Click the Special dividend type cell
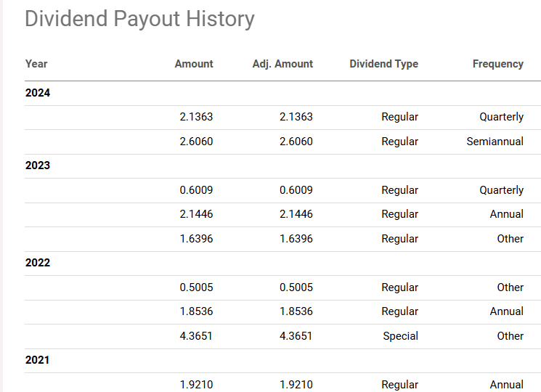 pos(400,336)
